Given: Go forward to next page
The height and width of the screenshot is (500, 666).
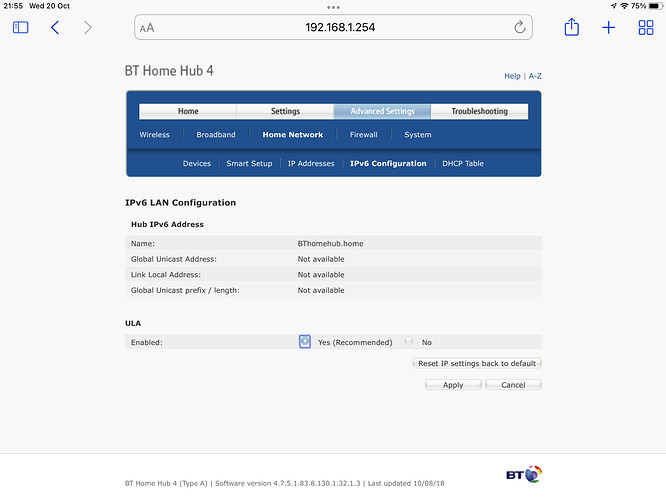Looking at the screenshot, I should click(x=87, y=28).
